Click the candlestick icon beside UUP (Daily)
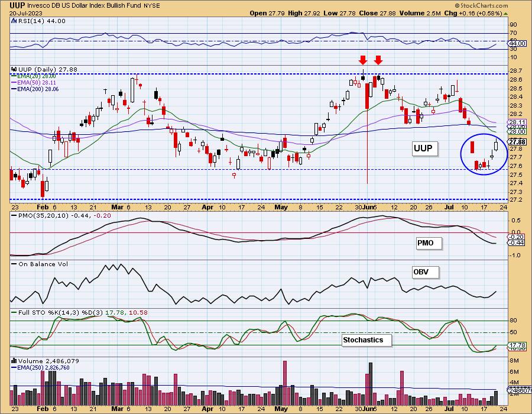The image size is (532, 414). point(14,69)
